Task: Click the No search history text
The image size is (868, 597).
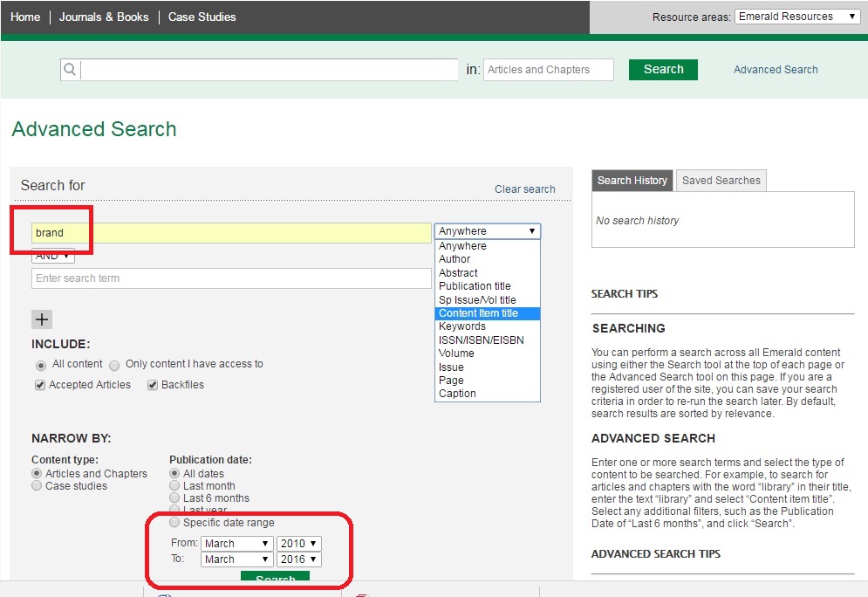Action: pyautogui.click(x=637, y=221)
